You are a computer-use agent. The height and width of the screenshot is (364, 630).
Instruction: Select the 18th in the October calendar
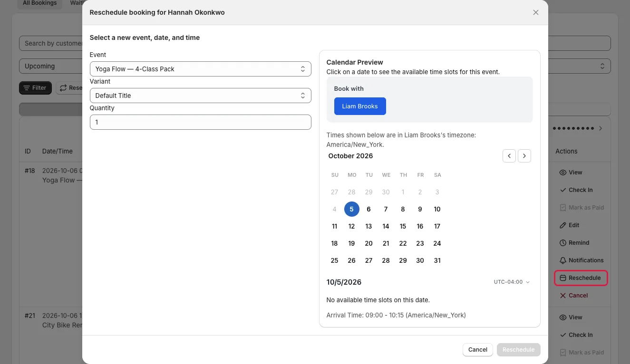335,243
